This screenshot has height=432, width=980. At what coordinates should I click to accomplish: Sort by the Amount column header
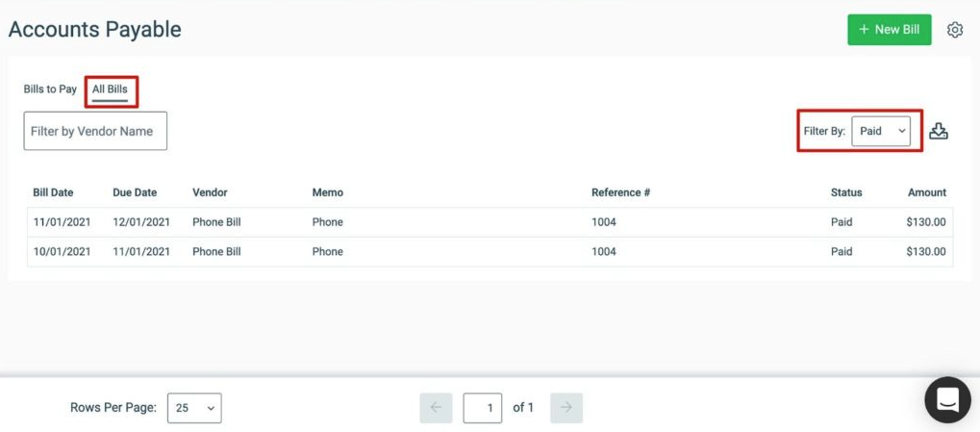tap(927, 192)
